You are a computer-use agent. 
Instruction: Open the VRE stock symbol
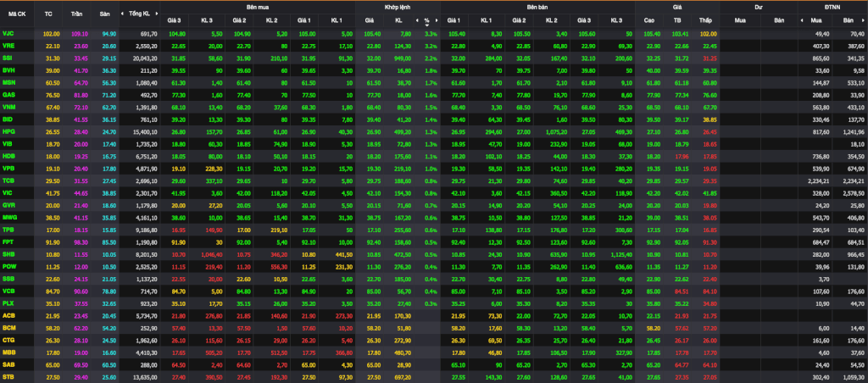8,47
